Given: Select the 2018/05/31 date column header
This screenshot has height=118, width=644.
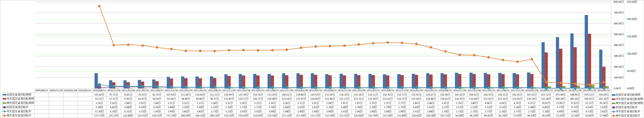Looking at the screenshot, I should click(x=546, y=90).
